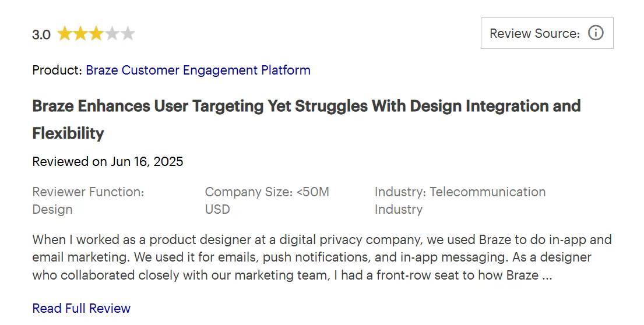Click the Company Size <50M text
Screen dimensions: 644x325
267,192
